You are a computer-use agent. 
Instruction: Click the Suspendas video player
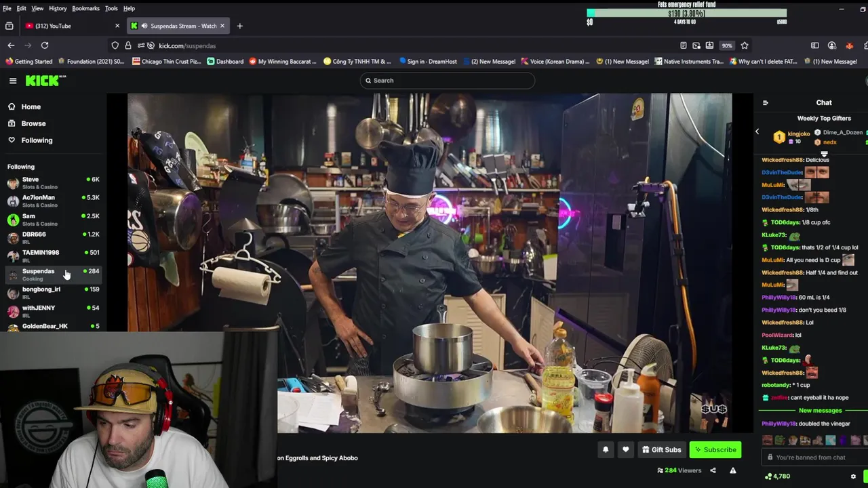click(430, 263)
